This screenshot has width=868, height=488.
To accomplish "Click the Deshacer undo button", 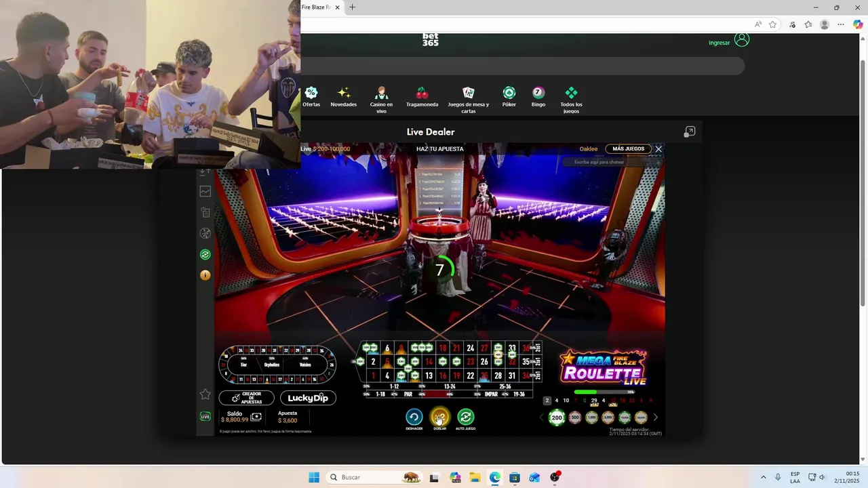I will (x=414, y=417).
